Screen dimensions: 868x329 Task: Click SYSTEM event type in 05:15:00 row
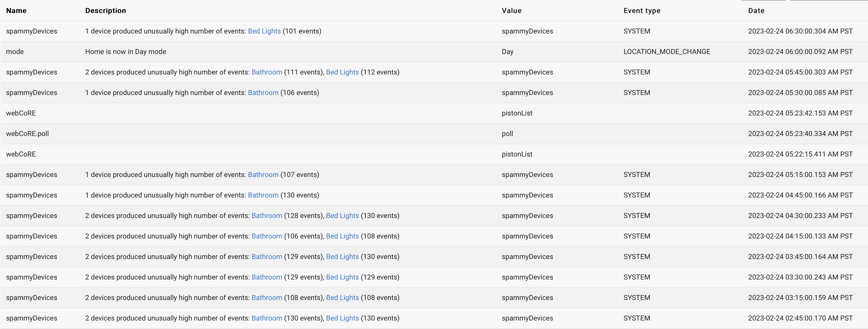click(637, 175)
